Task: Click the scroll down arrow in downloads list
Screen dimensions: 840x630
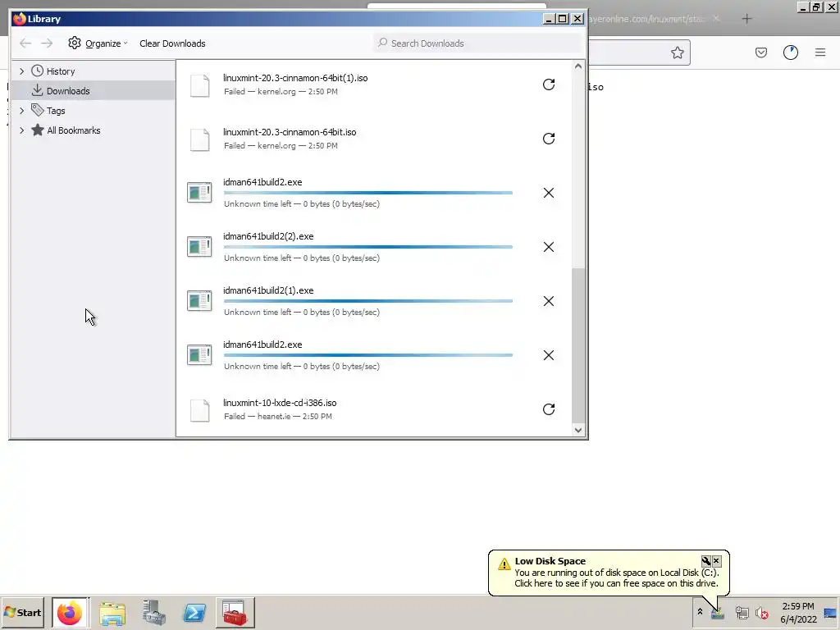Action: point(578,430)
